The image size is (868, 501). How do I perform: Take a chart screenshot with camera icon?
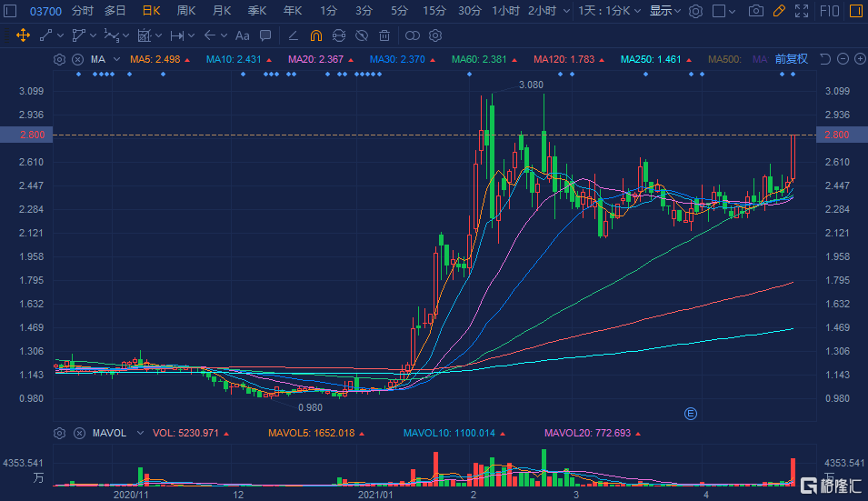click(x=755, y=11)
